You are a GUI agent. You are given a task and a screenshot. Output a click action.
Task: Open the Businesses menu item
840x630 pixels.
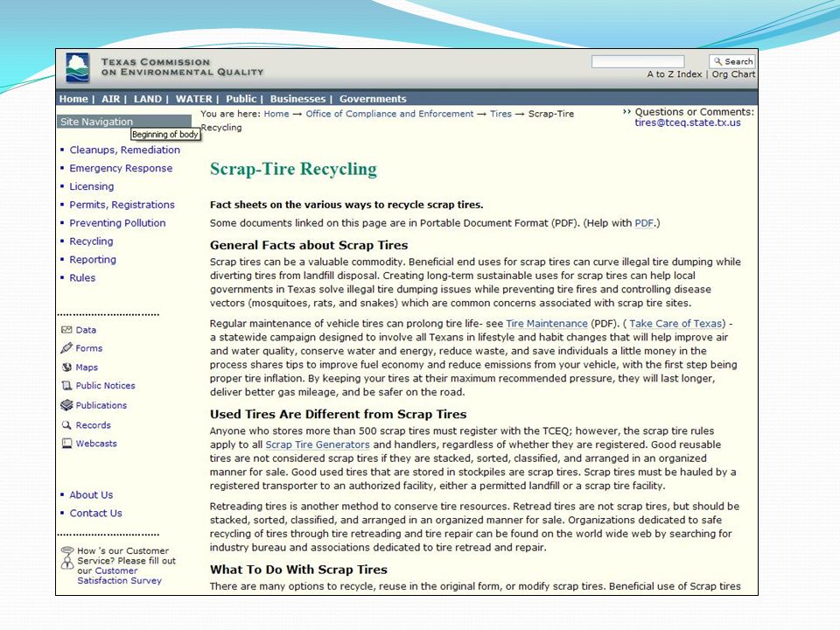pos(297,99)
